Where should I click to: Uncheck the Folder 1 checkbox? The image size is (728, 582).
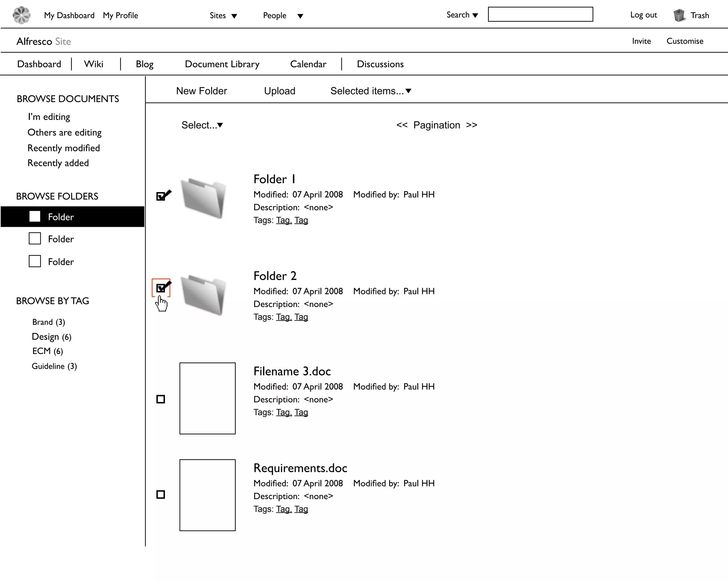tap(161, 196)
